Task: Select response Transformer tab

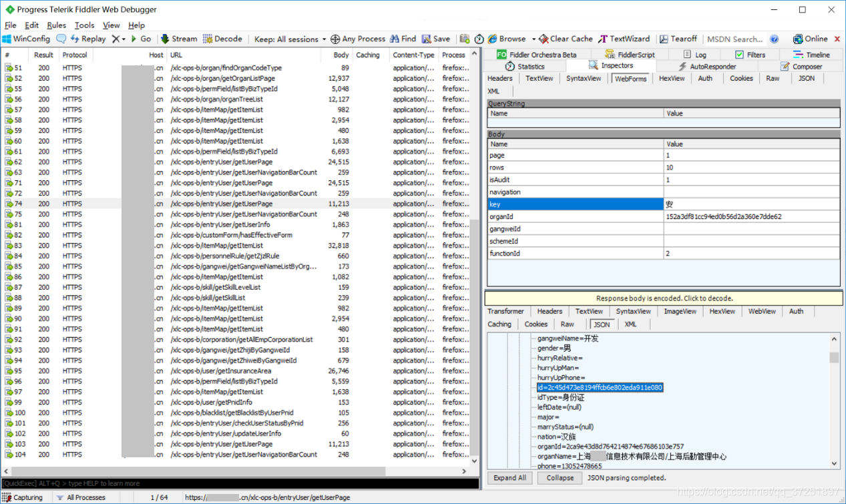Action: [505, 312]
